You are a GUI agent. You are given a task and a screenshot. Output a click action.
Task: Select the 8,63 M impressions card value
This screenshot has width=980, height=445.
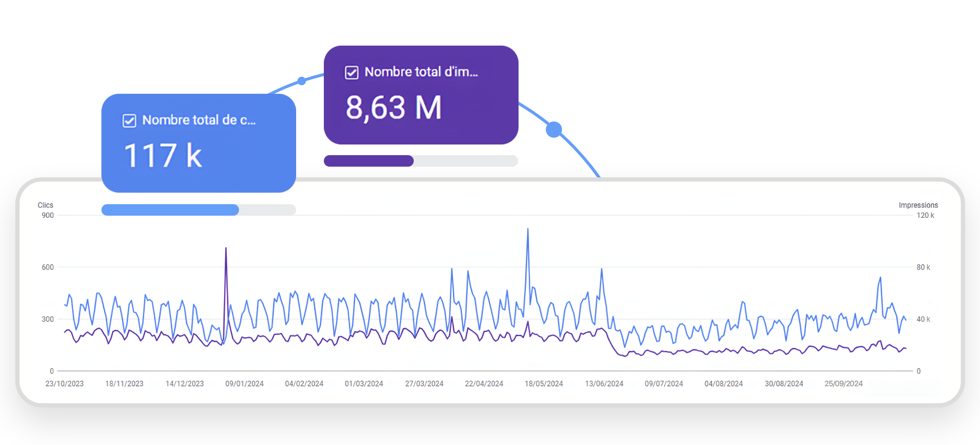pos(394,107)
